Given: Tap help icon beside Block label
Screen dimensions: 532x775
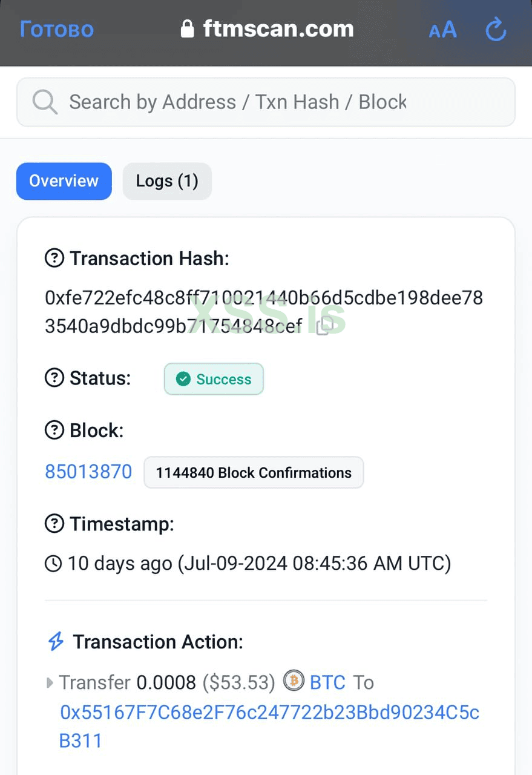Looking at the screenshot, I should (x=54, y=430).
